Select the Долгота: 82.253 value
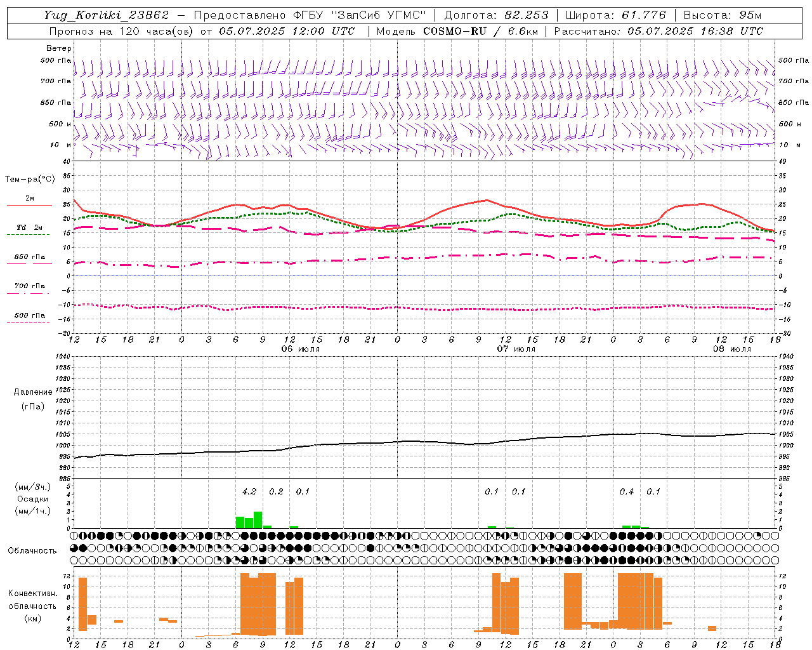The width and height of the screenshot is (812, 650). [x=498, y=15]
